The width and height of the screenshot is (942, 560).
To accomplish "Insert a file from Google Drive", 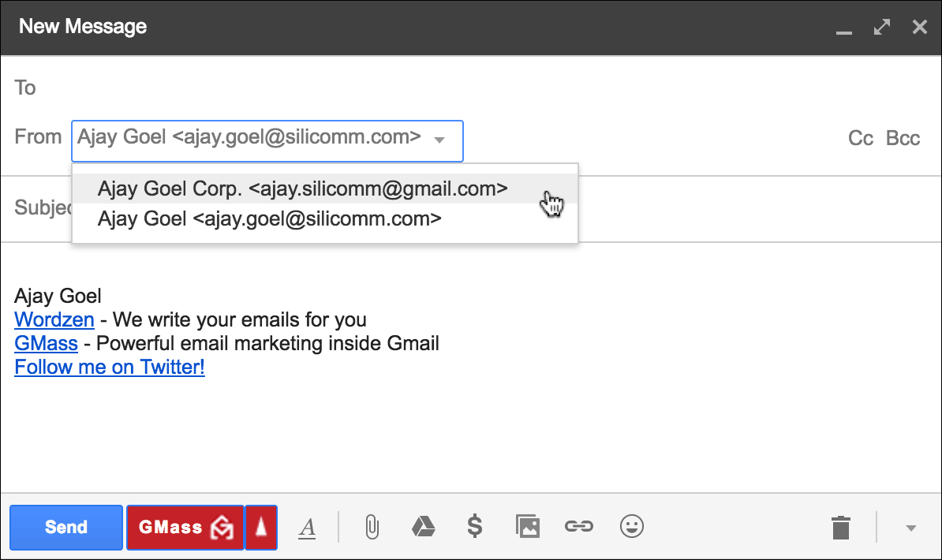I will [424, 527].
